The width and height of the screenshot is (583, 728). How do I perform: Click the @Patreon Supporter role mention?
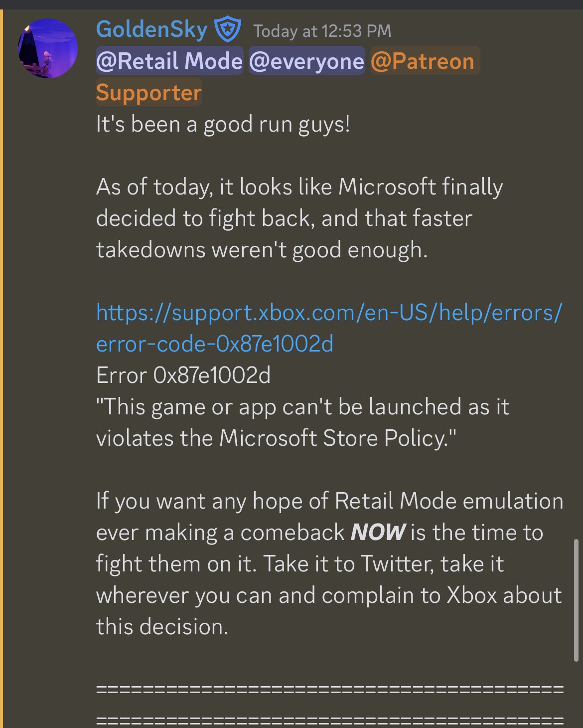pos(423,61)
